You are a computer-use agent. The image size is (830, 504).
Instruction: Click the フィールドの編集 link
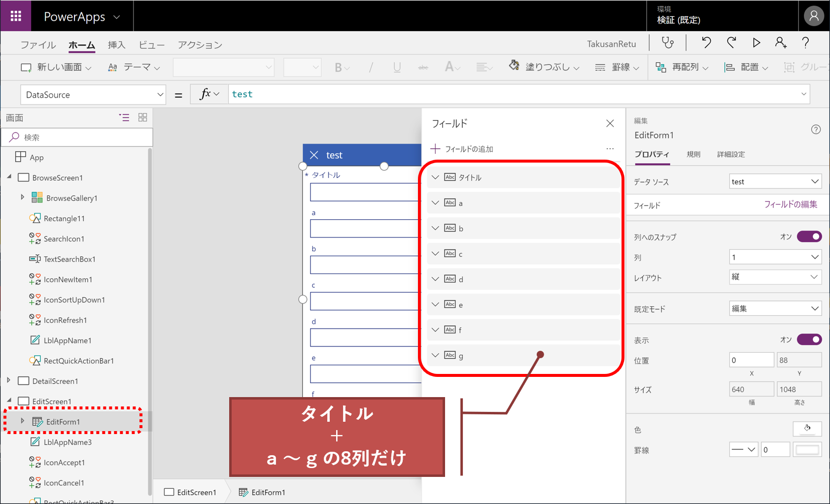(791, 205)
